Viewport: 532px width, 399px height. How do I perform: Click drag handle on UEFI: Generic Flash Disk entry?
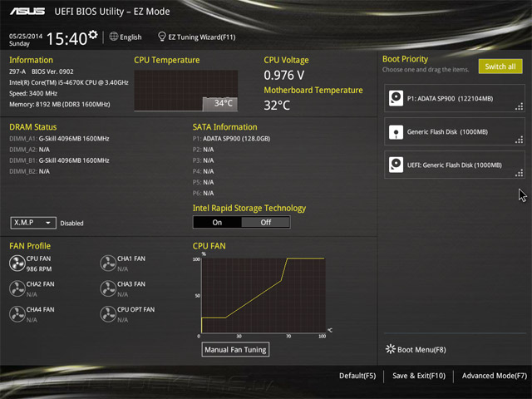coord(519,173)
